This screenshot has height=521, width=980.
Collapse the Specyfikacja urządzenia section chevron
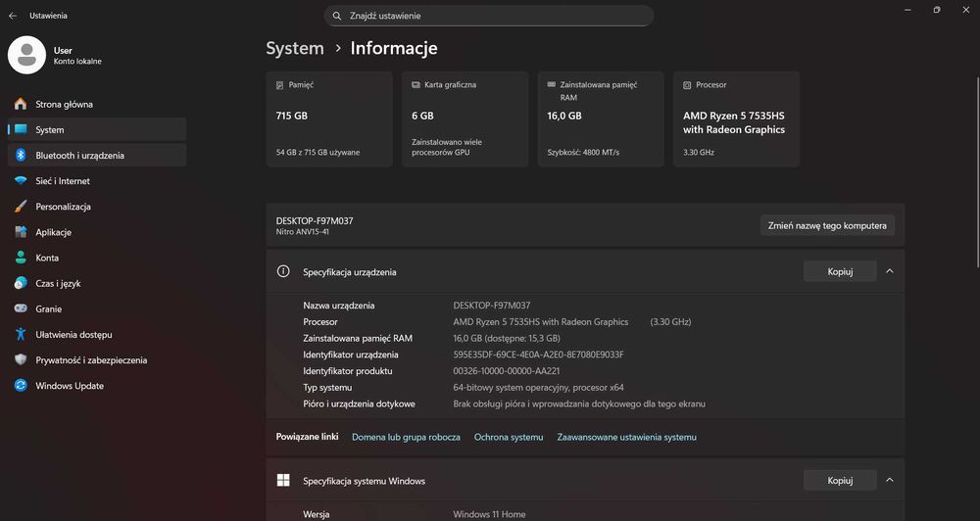point(890,271)
